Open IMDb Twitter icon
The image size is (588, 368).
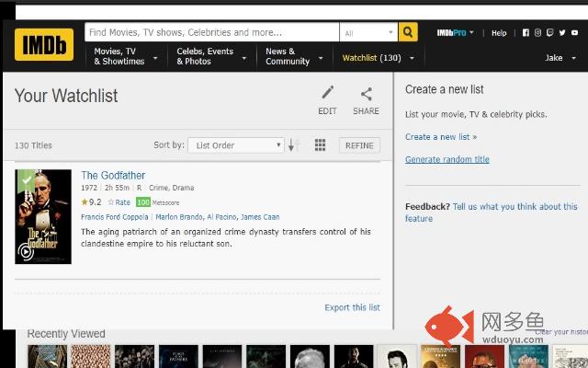562,33
